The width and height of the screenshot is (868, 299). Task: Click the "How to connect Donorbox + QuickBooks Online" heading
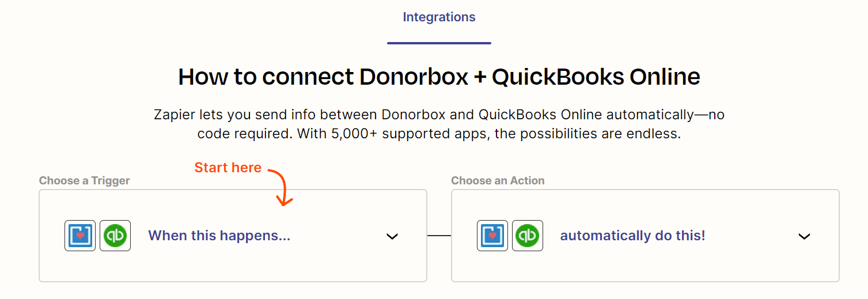[439, 77]
